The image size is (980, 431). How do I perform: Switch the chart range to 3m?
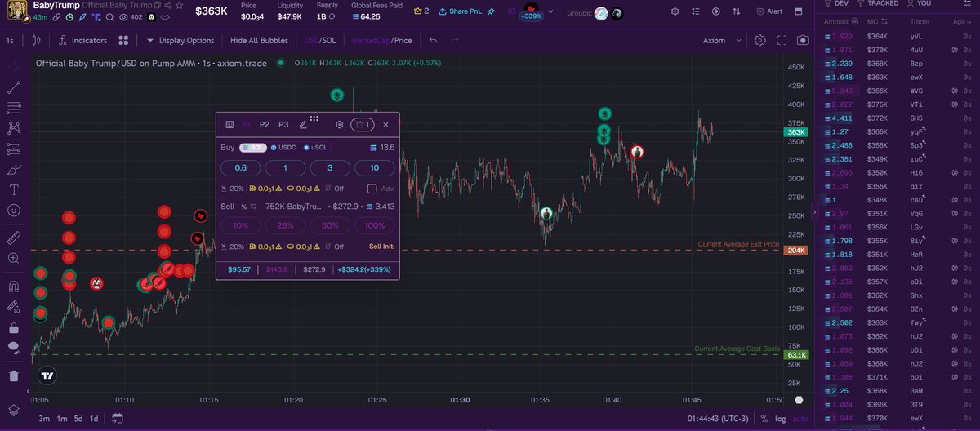point(45,419)
